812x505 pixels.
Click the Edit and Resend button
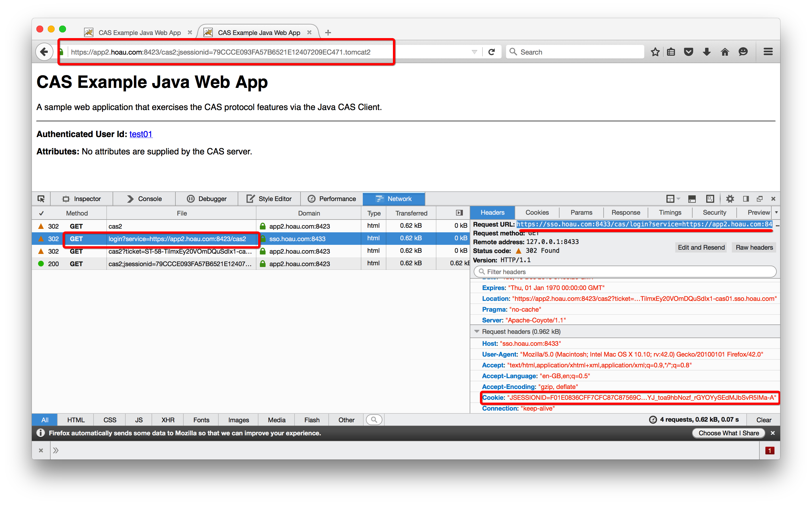[701, 247]
